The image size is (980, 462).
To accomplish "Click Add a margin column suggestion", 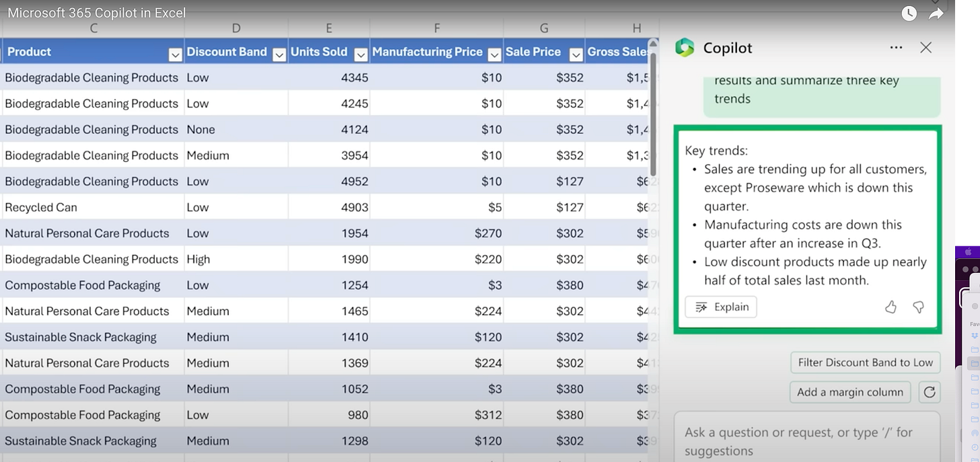I will click(850, 392).
